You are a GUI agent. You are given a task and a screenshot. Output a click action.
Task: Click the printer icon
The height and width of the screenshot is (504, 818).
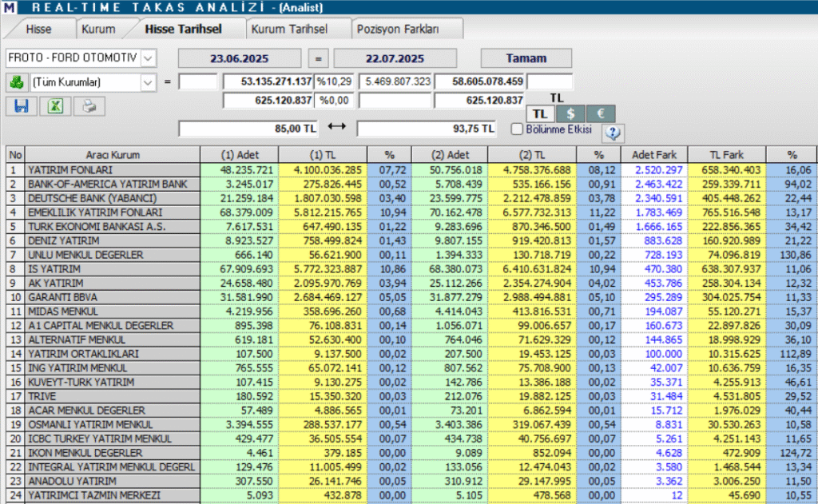[x=89, y=106]
